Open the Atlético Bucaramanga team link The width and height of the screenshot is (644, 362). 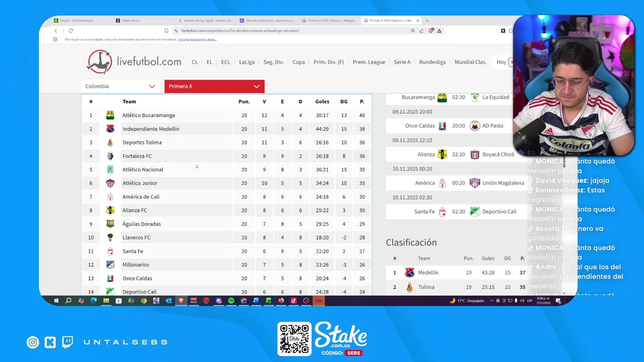coord(148,115)
